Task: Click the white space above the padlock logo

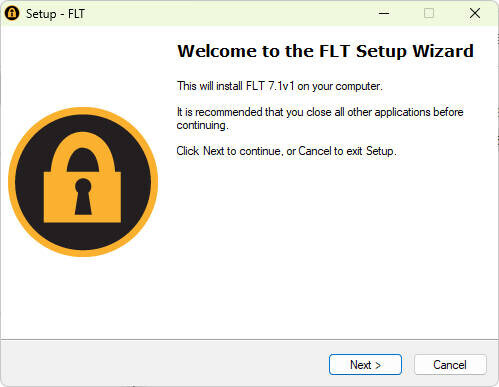Action: coord(83,65)
